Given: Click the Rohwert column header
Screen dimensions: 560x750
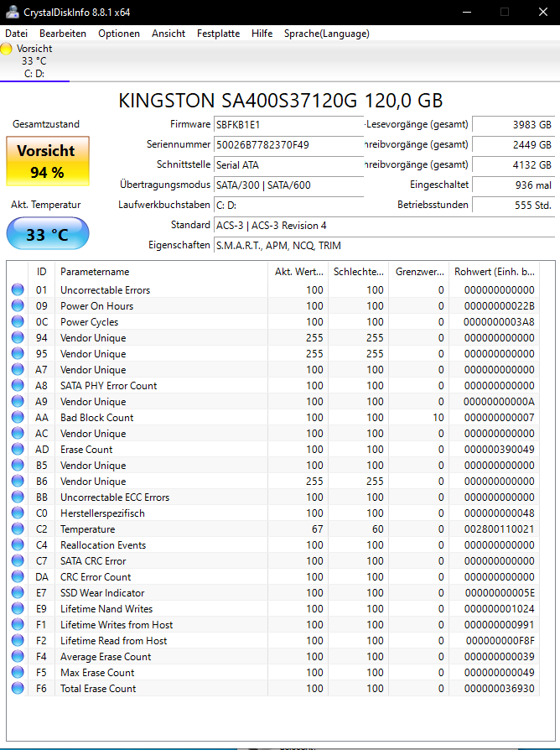Looking at the screenshot, I should (x=494, y=272).
